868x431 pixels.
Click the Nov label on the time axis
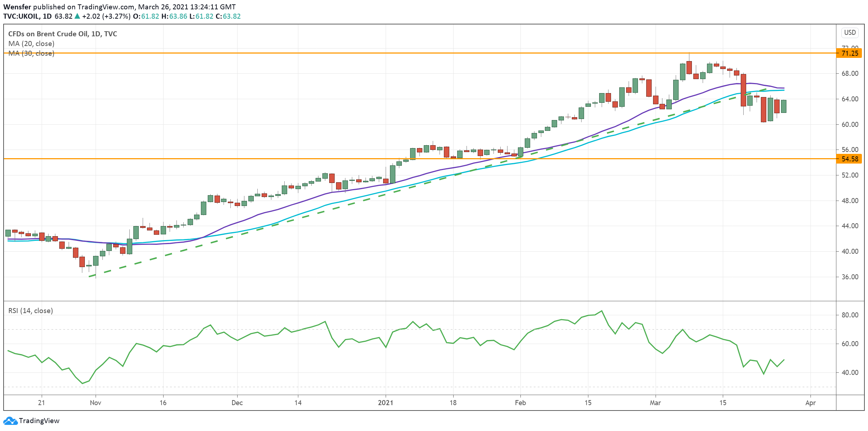point(96,403)
